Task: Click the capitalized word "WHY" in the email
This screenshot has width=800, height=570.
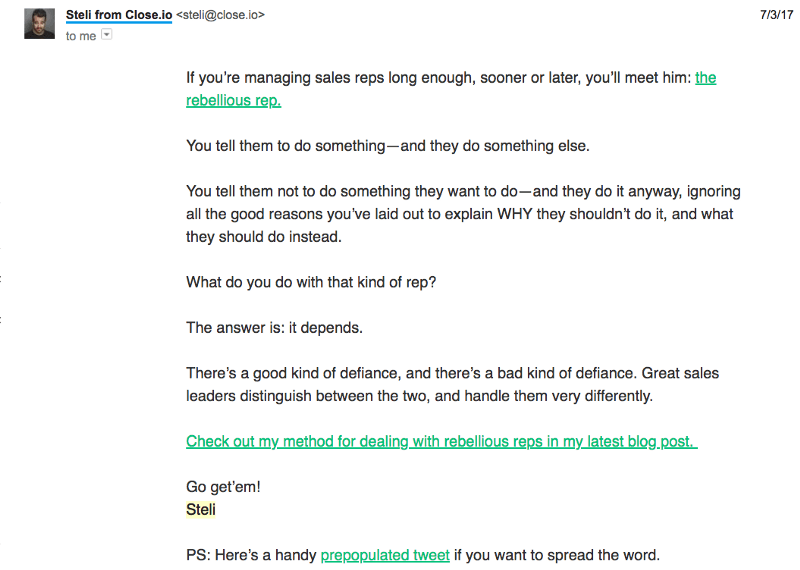Action: point(515,214)
